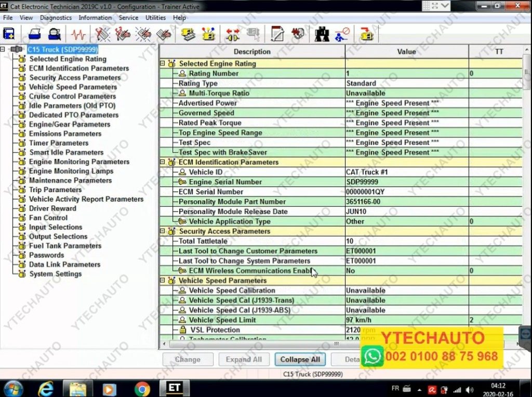
Task: Open the View menu
Action: (x=26, y=18)
